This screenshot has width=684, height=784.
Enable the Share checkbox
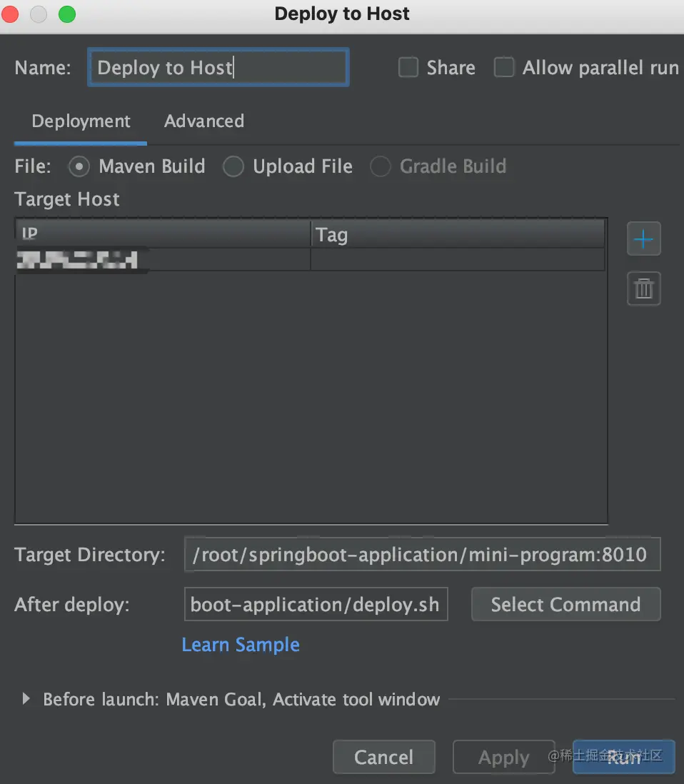tap(408, 67)
